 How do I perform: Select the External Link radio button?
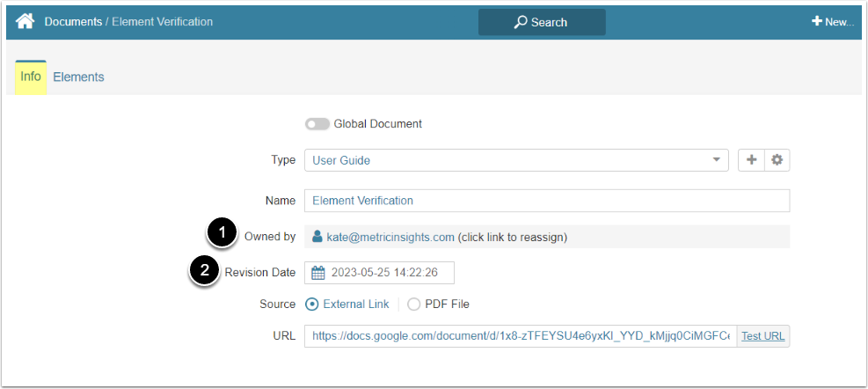[312, 305]
